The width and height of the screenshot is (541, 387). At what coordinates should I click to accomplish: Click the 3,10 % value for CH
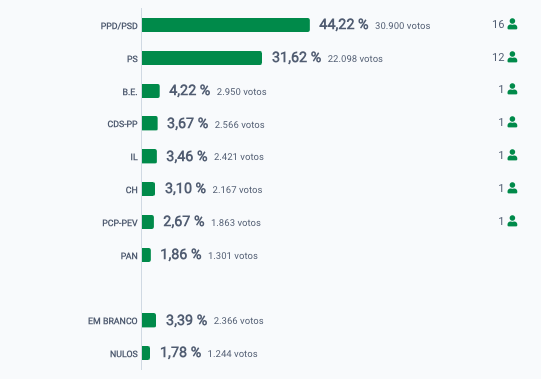pyautogui.click(x=185, y=188)
